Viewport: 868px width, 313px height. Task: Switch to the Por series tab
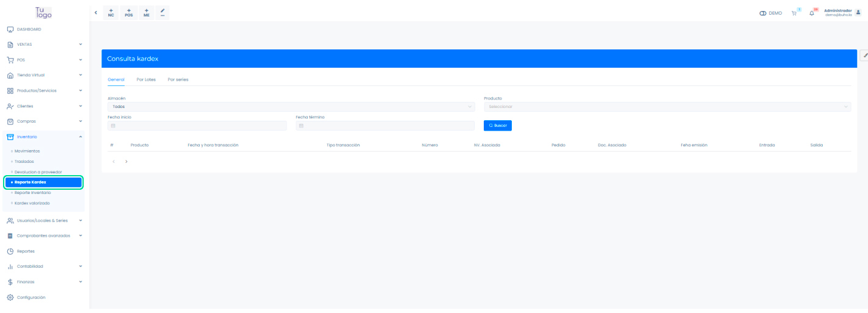pos(178,79)
